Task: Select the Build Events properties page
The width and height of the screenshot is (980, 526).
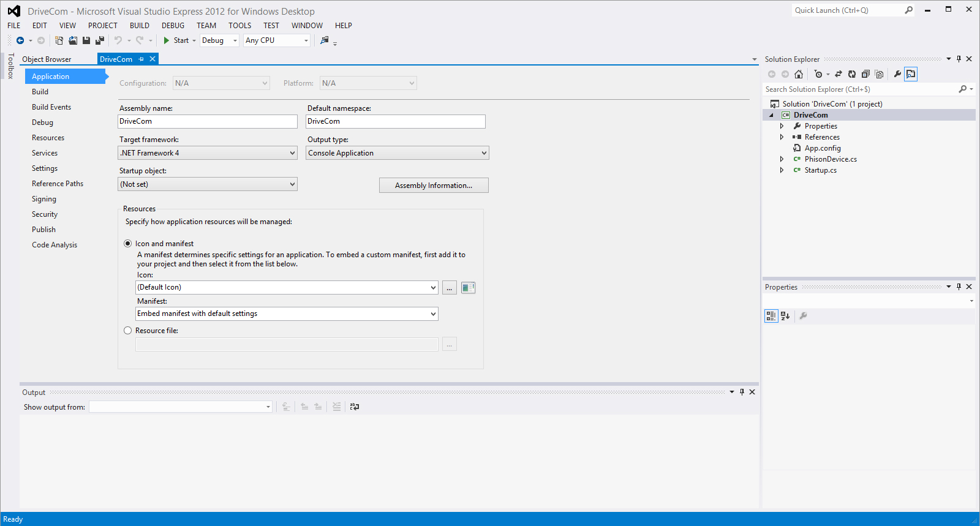Action: pos(51,107)
